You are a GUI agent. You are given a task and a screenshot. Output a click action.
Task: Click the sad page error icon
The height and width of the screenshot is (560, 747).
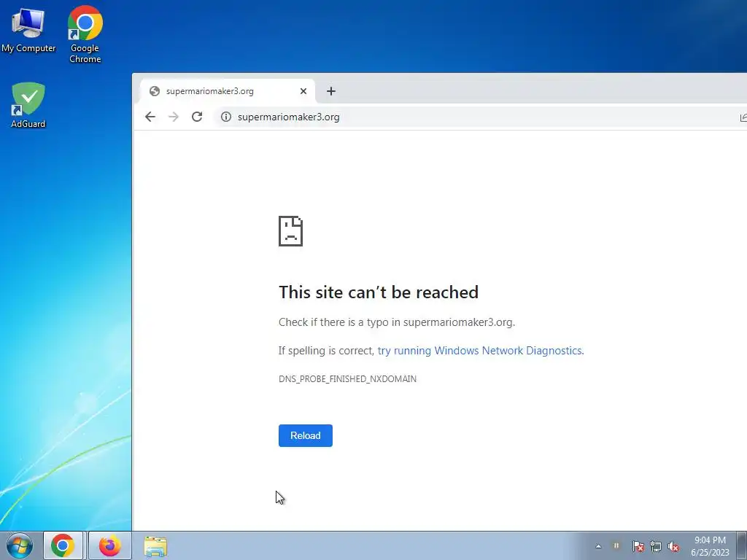coord(290,231)
